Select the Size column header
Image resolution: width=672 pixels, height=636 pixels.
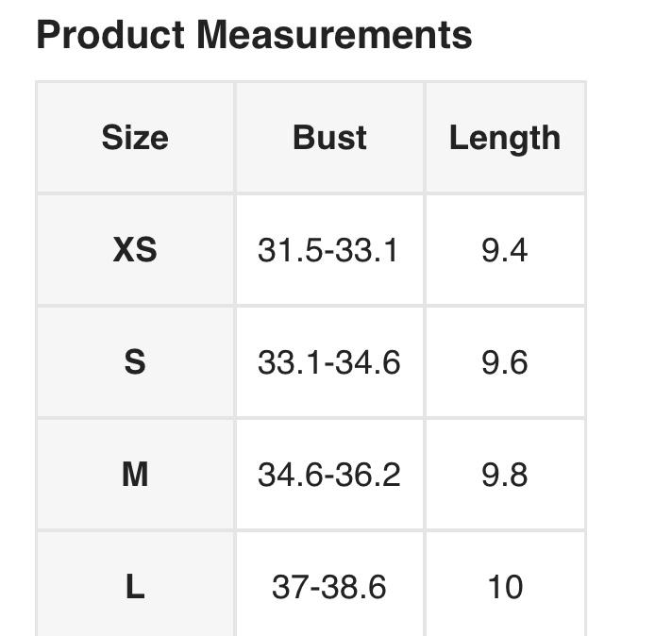click(x=135, y=138)
